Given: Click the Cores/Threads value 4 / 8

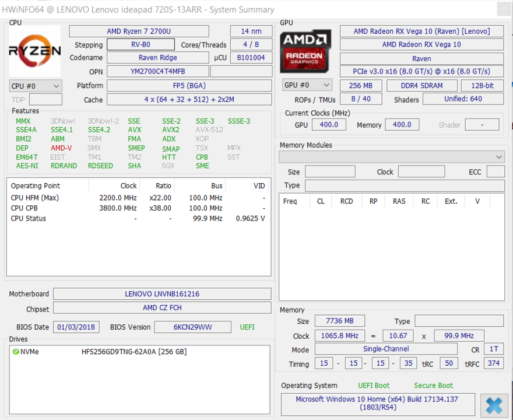Looking at the screenshot, I should [251, 44].
